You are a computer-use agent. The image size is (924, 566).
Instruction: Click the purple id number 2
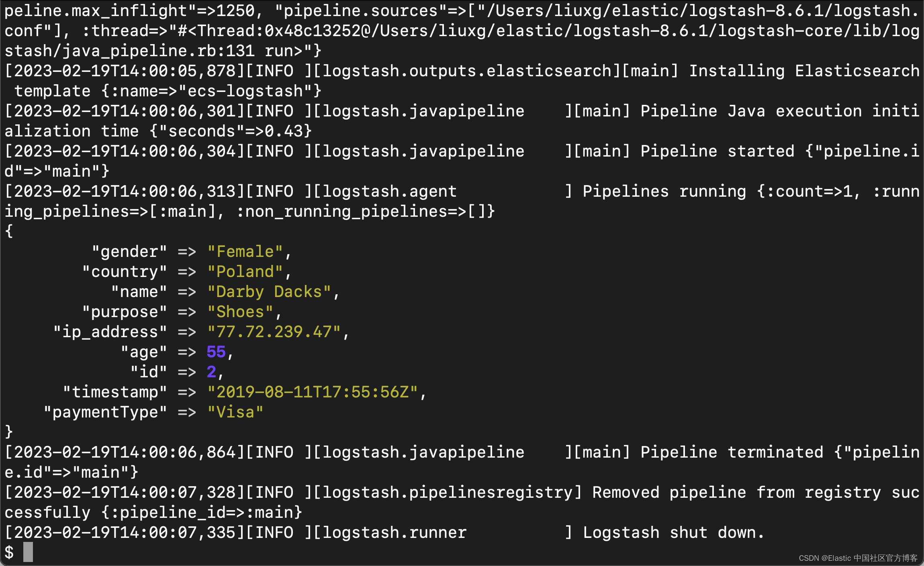211,372
